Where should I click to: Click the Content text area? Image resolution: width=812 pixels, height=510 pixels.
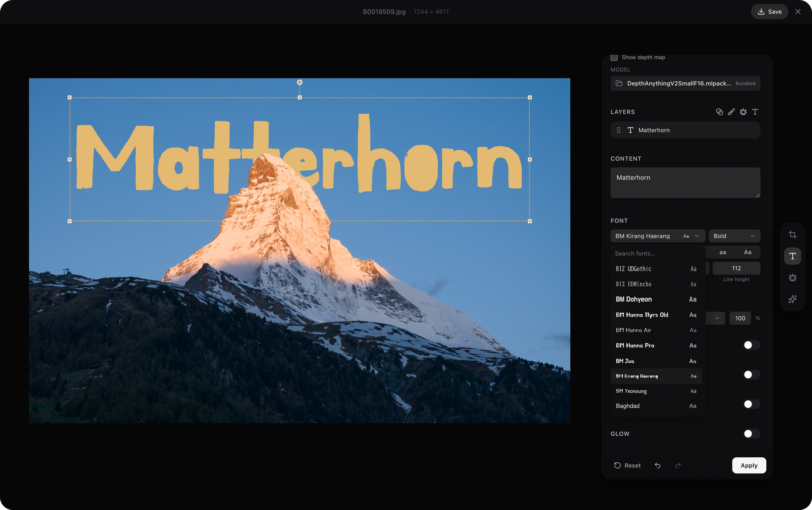coord(685,182)
